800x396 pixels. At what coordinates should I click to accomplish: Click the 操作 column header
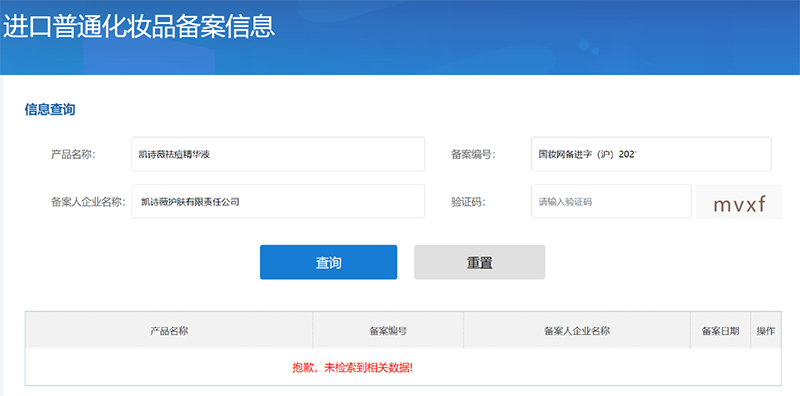tap(766, 331)
